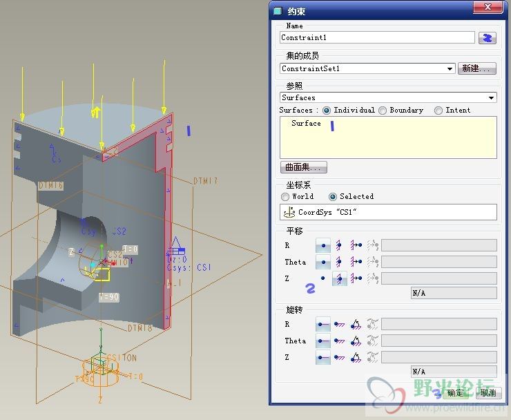Click the translation N/A units field
Image resolution: width=511 pixels, height=420 pixels.
(x=454, y=293)
